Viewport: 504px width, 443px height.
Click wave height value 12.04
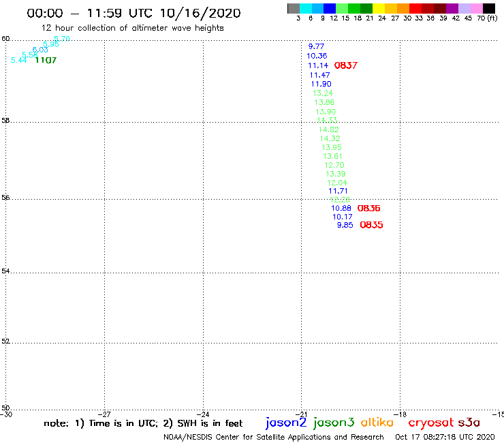(x=337, y=183)
